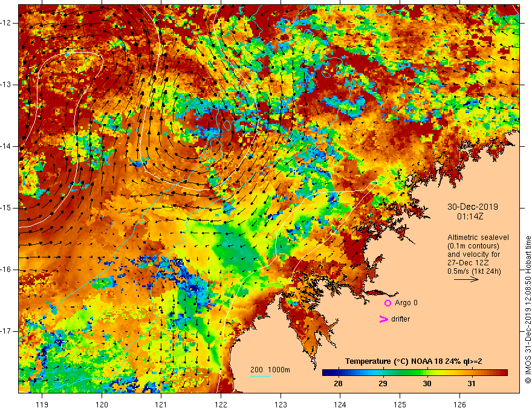Viewport: 532px width, 411px height.
Task: Click the '29' color bar tick label
Action: (383, 384)
